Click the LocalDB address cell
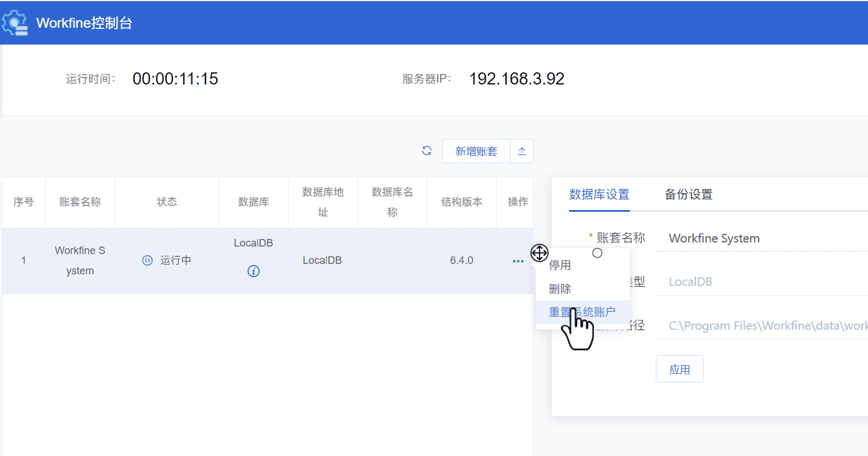The image size is (868, 456). pyautogui.click(x=322, y=260)
